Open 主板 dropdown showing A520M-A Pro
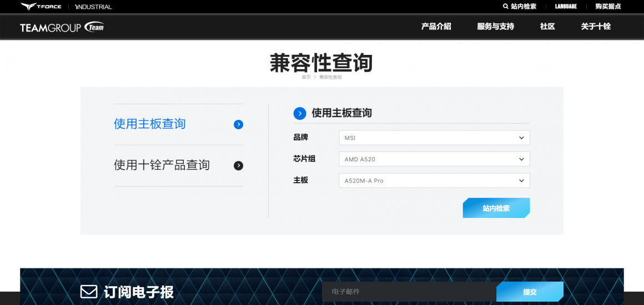Viewport: 644px width, 305px height. 434,181
